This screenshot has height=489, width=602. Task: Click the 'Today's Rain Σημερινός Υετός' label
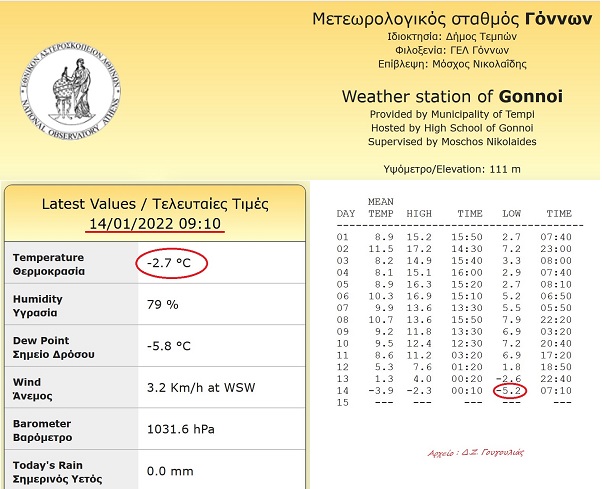click(57, 471)
